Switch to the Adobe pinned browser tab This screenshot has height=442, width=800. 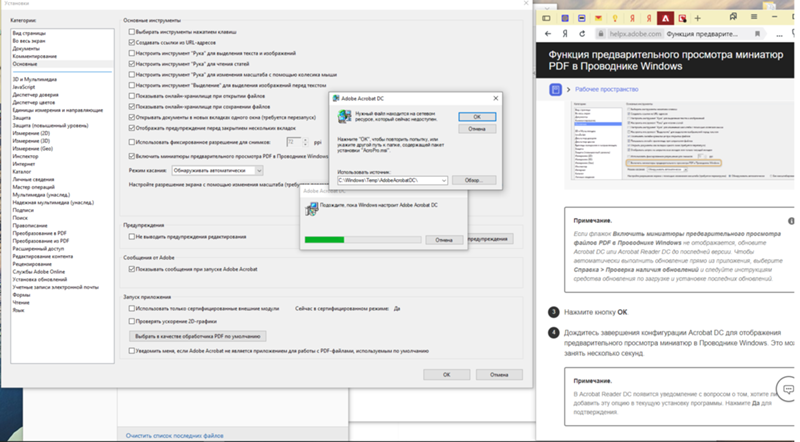[665, 18]
